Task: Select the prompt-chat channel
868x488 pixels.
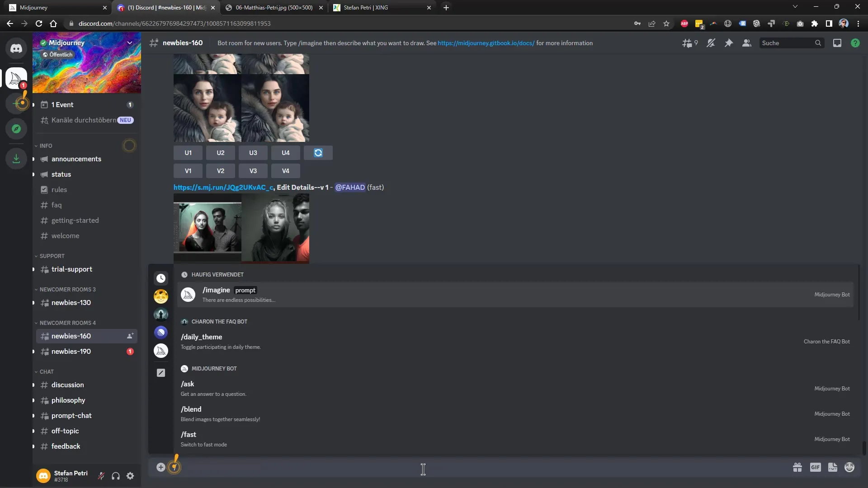Action: (71, 415)
